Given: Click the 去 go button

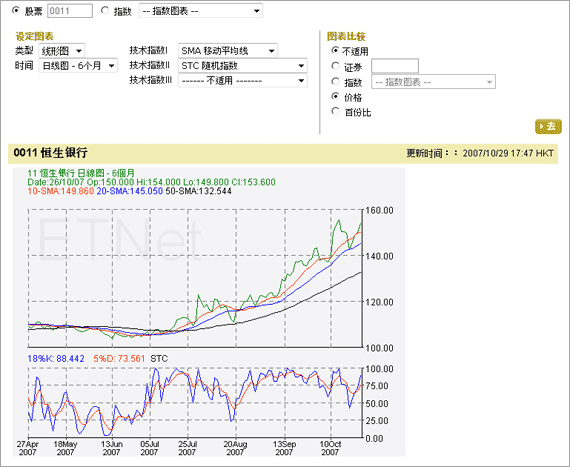Looking at the screenshot, I should tap(548, 126).
